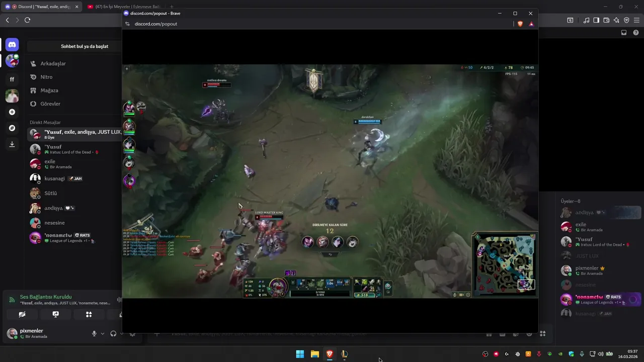Expand the plus icon on stream top-left
644x362 pixels.
coord(127,68)
